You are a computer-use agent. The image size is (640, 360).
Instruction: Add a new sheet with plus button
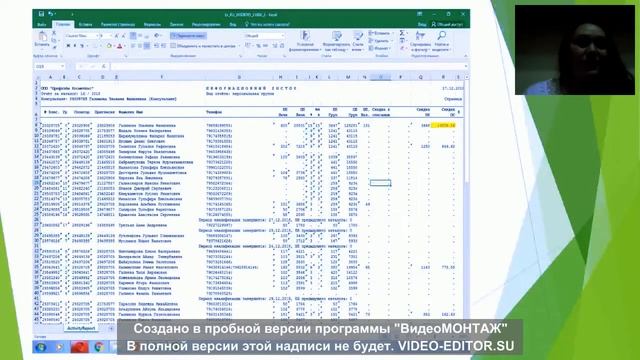tap(111, 328)
